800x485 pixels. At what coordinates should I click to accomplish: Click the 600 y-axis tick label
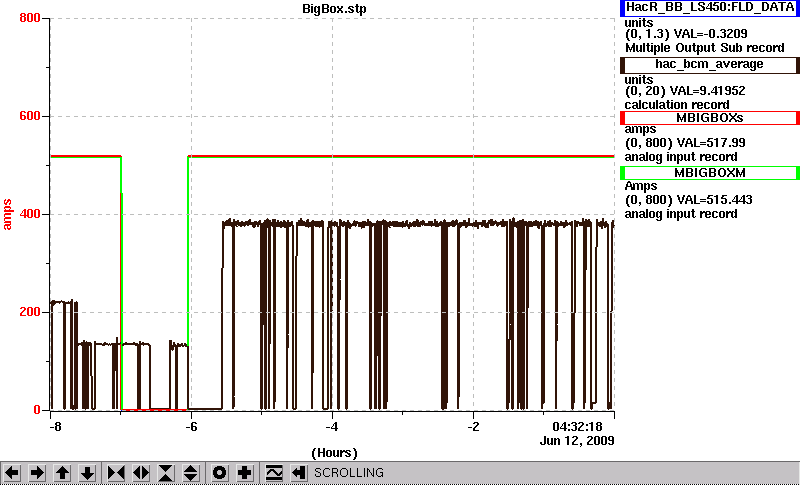[30, 116]
